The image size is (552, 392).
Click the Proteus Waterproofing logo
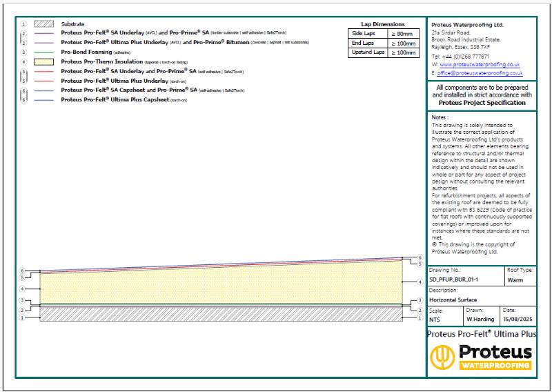pyautogui.click(x=481, y=357)
